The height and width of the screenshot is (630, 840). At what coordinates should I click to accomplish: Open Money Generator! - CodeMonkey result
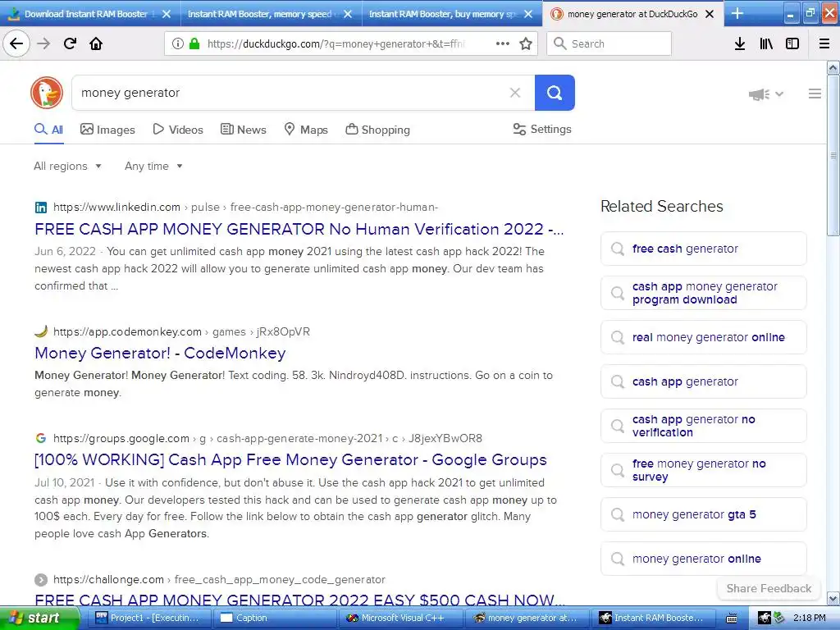click(160, 353)
